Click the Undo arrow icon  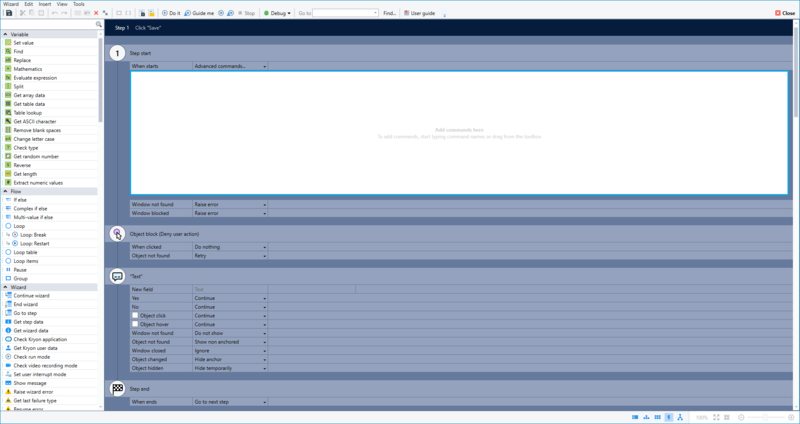click(55, 13)
